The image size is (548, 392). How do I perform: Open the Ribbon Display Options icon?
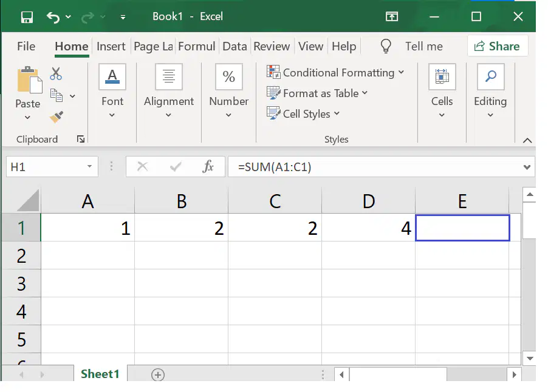click(x=392, y=16)
